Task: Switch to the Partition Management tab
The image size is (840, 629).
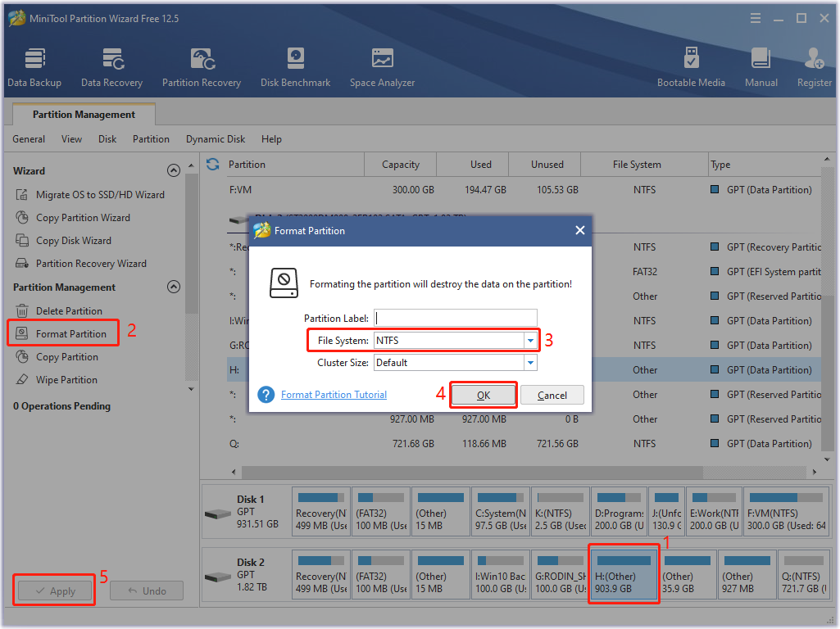Action: point(83,114)
